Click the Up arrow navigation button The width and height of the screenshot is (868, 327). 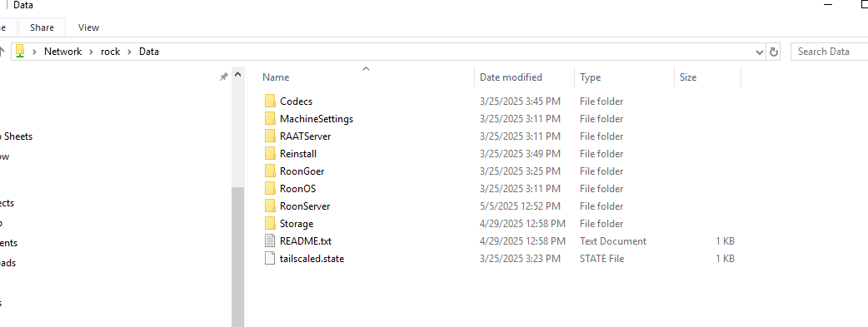click(x=2, y=52)
